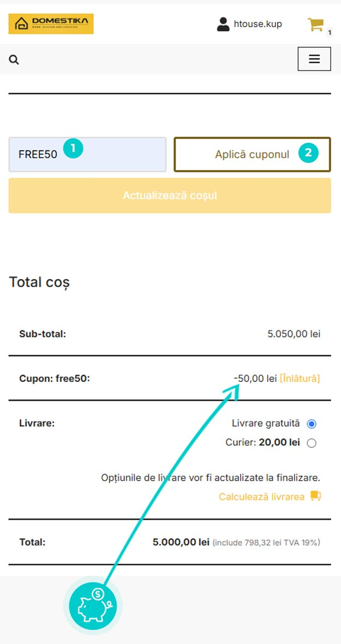Click the coupon code input field
The image size is (341, 644).
click(x=88, y=154)
